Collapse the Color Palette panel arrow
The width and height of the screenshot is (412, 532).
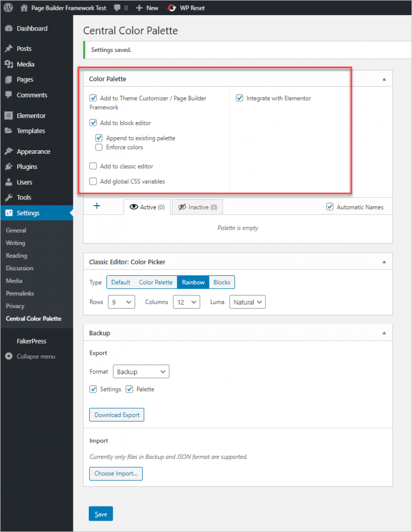coord(384,79)
